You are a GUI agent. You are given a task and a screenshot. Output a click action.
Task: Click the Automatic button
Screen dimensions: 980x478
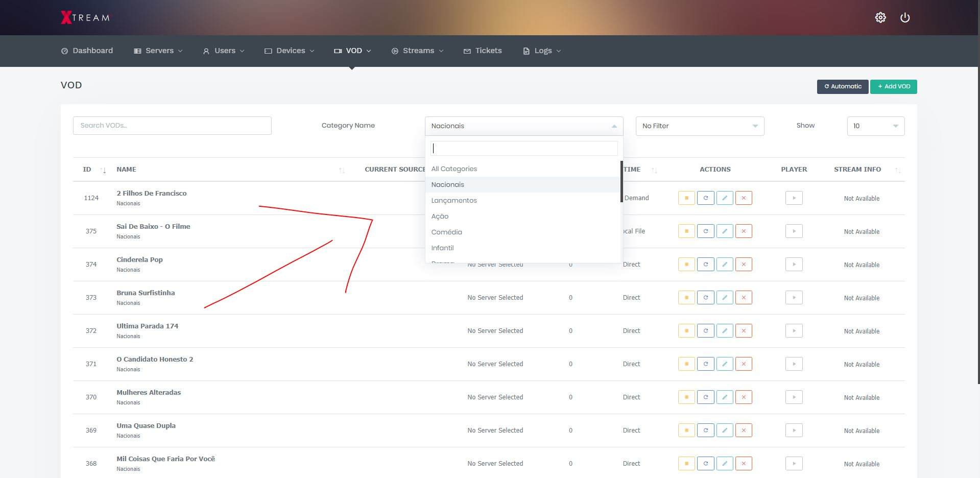coord(843,86)
